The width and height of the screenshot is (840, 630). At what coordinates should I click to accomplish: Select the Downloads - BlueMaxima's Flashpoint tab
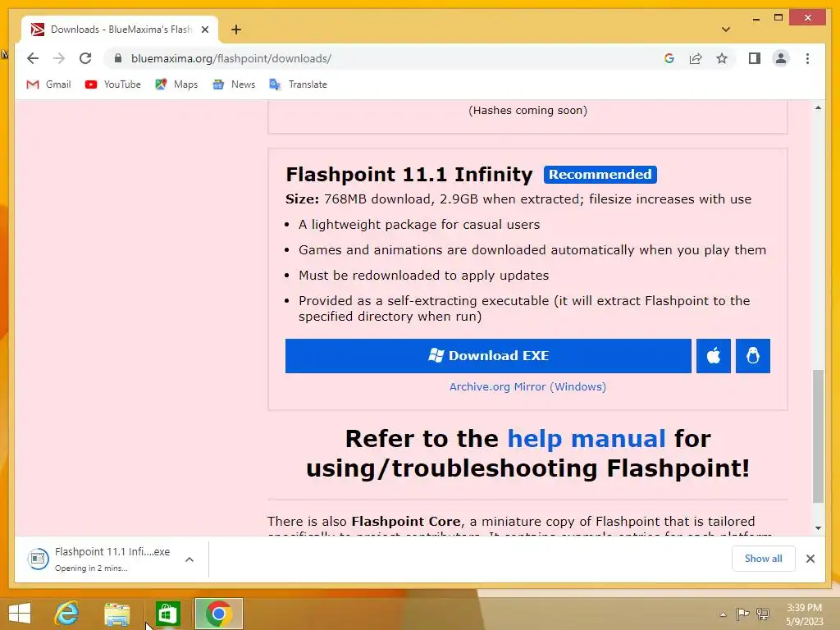click(x=120, y=30)
